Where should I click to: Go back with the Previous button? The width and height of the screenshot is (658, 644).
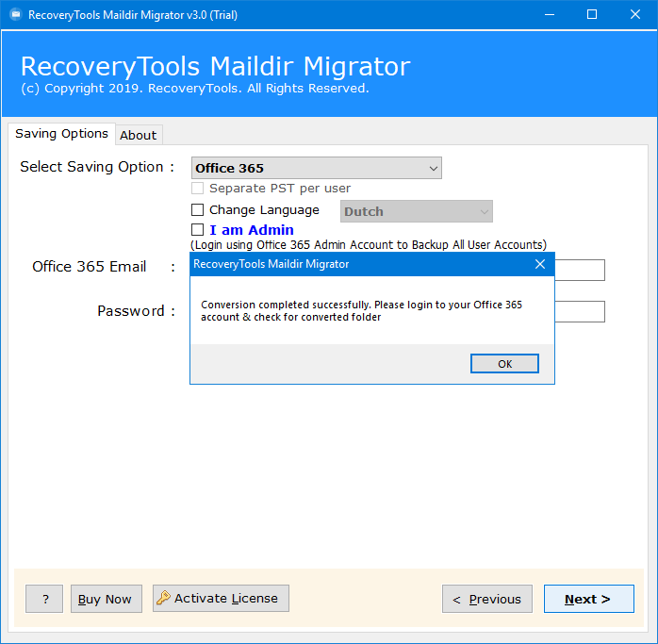pos(487,599)
